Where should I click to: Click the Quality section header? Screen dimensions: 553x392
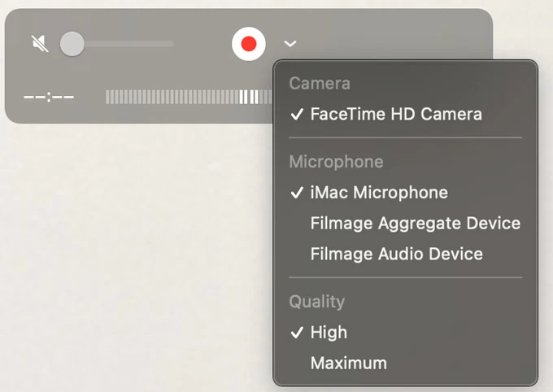pyautogui.click(x=317, y=302)
